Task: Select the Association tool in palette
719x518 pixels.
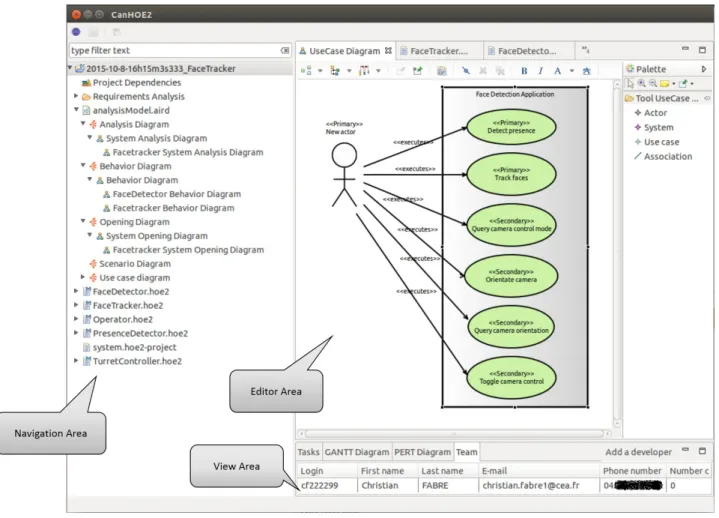Action: 663,157
